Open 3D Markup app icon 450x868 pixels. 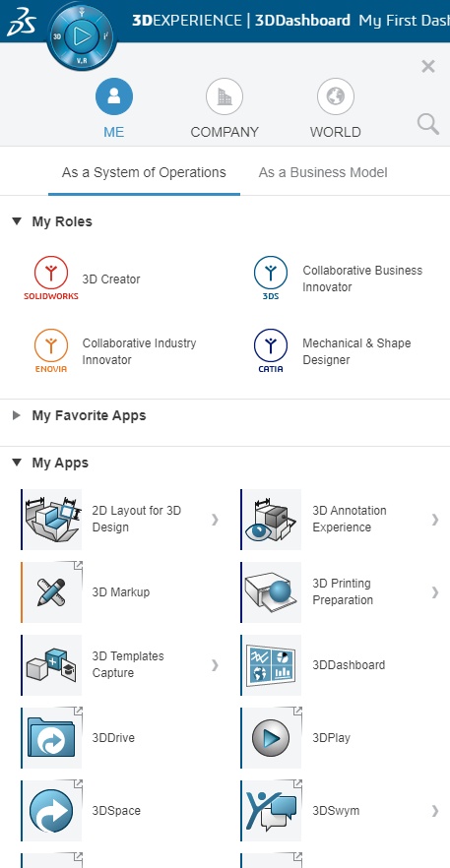[51, 592]
